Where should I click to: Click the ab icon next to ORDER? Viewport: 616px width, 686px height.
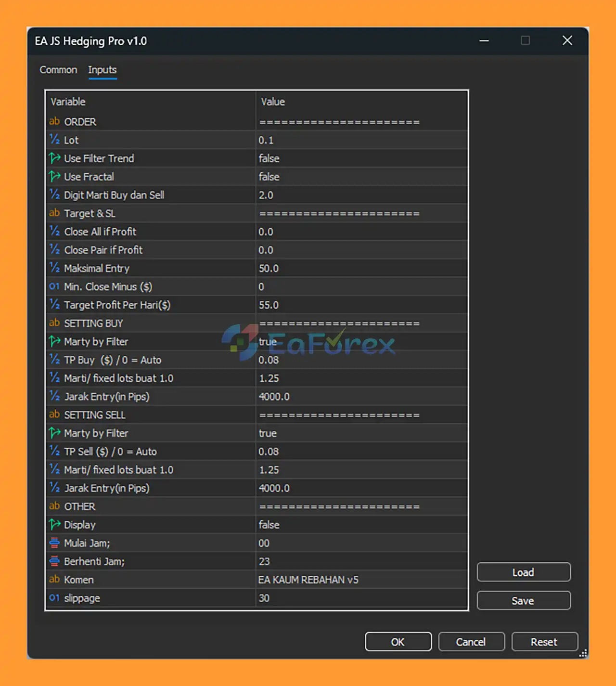(54, 122)
